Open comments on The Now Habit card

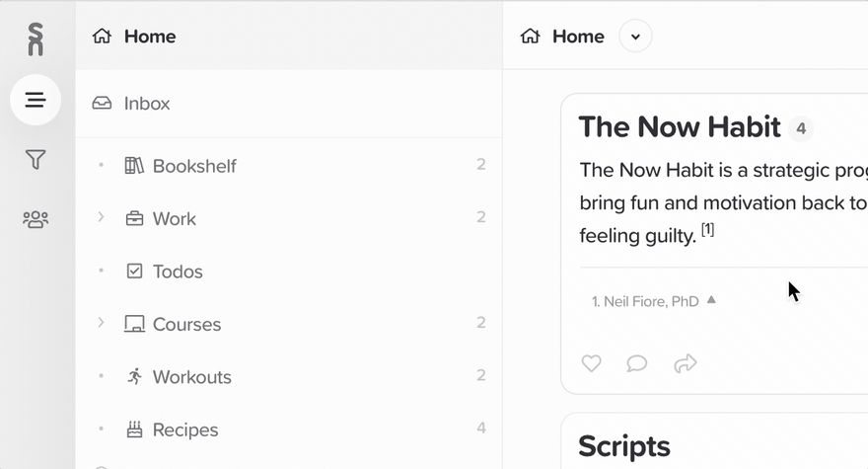pos(636,363)
